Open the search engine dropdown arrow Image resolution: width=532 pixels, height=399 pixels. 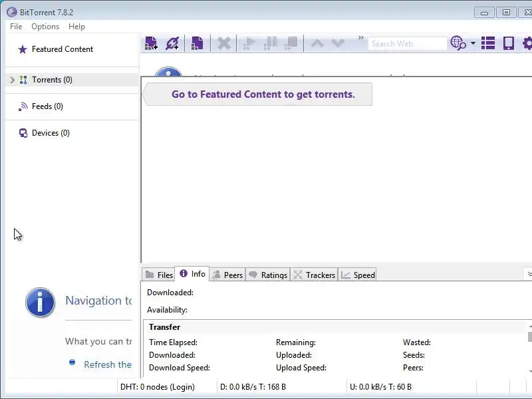point(473,43)
